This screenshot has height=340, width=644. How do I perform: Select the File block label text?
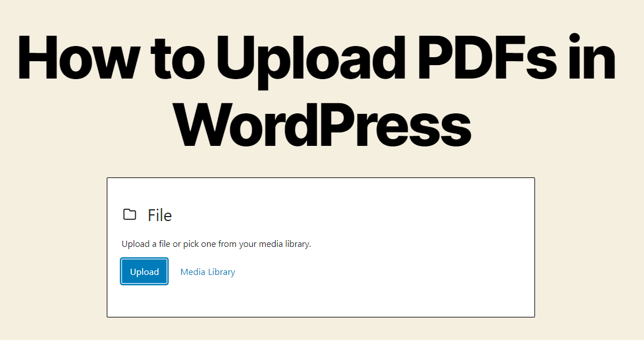pyautogui.click(x=160, y=215)
